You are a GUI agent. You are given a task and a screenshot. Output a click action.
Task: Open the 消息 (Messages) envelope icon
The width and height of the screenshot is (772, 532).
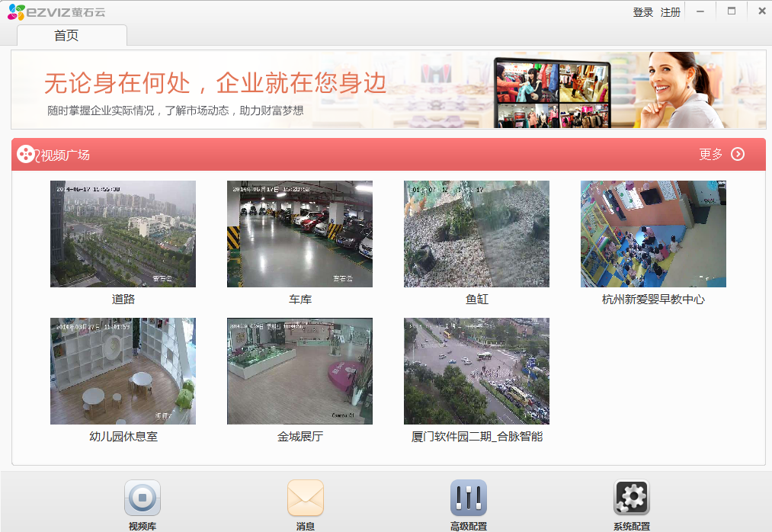pyautogui.click(x=306, y=498)
